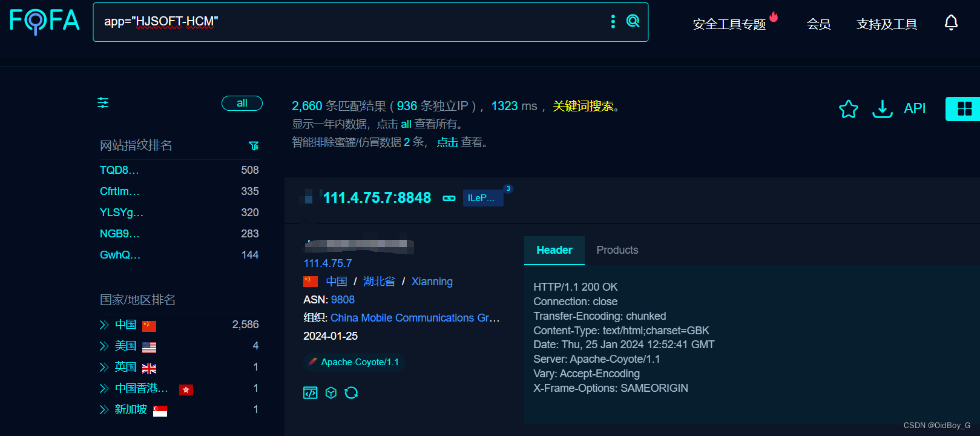Open the 支持及工具 menu
This screenshot has width=980, height=436.
pyautogui.click(x=887, y=24)
